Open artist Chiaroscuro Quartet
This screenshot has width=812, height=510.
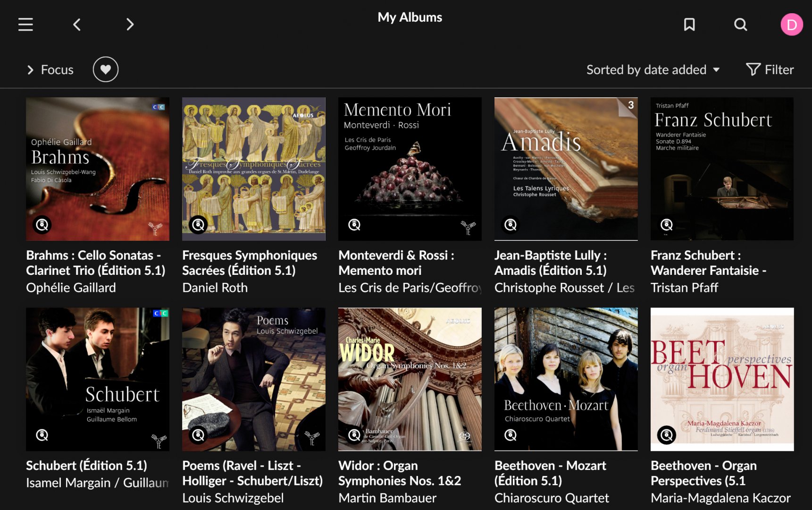pyautogui.click(x=552, y=498)
